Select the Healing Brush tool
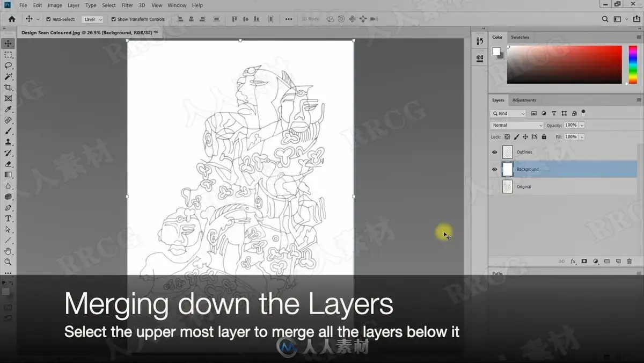This screenshot has height=363, width=644. (8, 120)
